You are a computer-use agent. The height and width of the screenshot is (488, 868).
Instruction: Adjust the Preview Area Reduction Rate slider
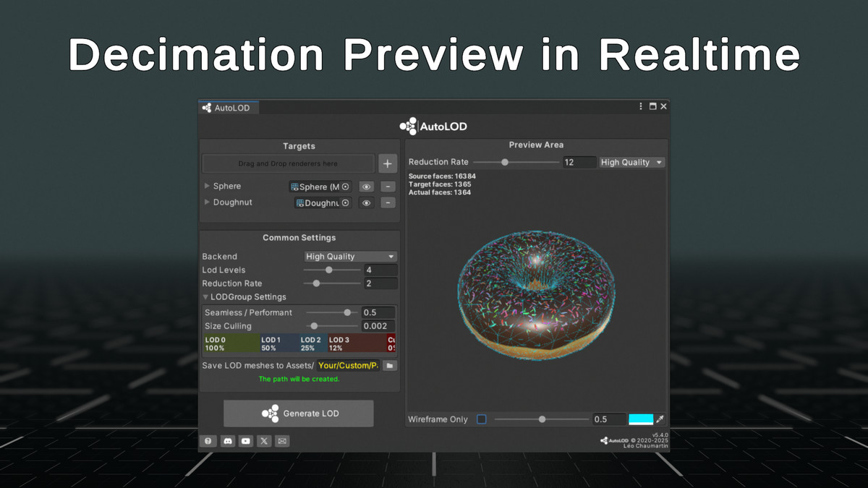516,163
